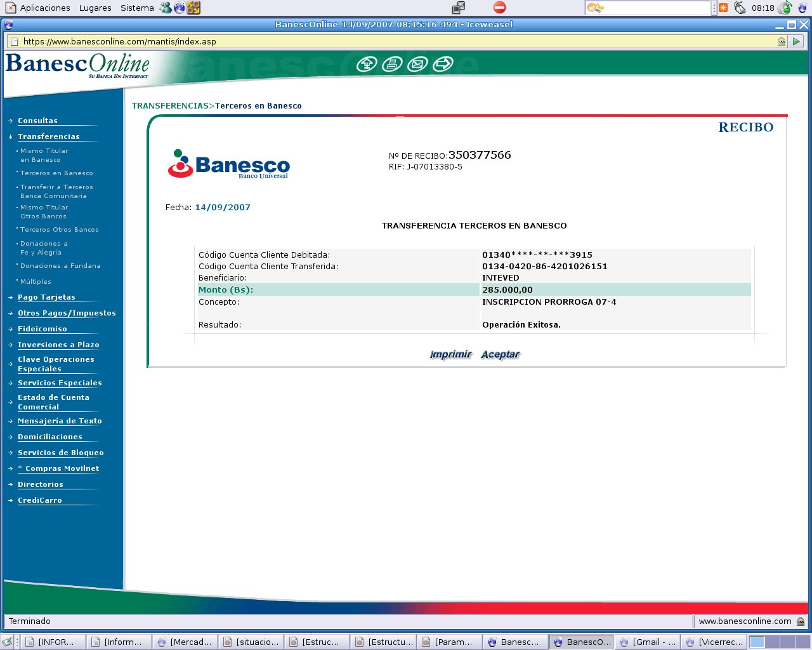Click the Iceweasel globe launcher in top panel

[180, 8]
